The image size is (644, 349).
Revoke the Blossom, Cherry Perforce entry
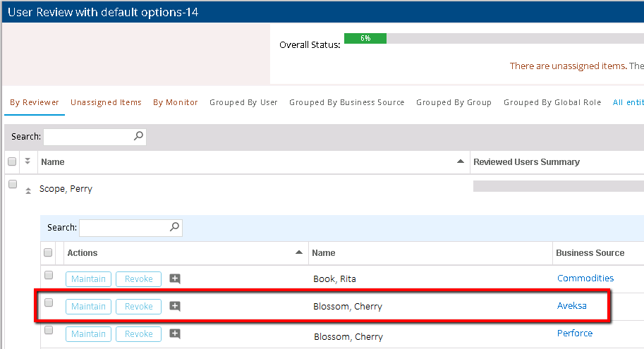click(138, 333)
